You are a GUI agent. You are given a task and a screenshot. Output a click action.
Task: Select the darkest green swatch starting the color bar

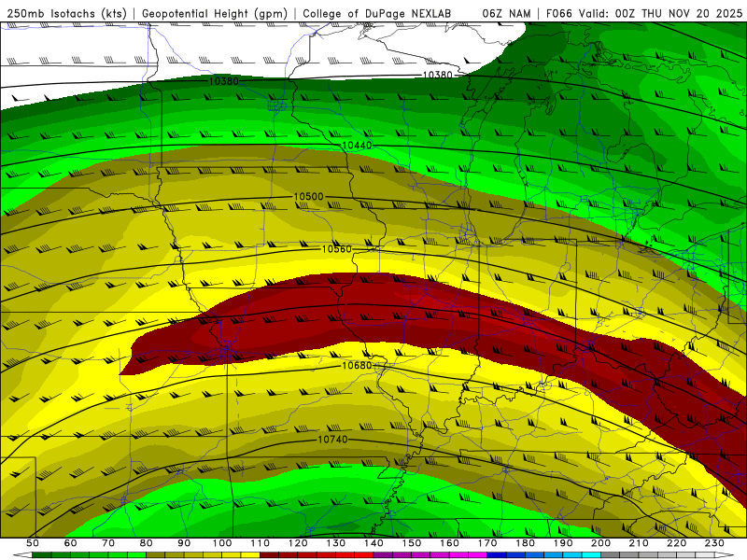42,555
